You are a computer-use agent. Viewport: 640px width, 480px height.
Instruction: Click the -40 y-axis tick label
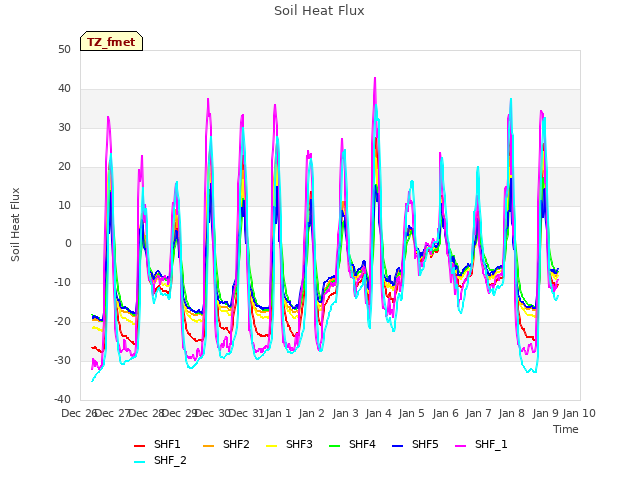click(62, 399)
